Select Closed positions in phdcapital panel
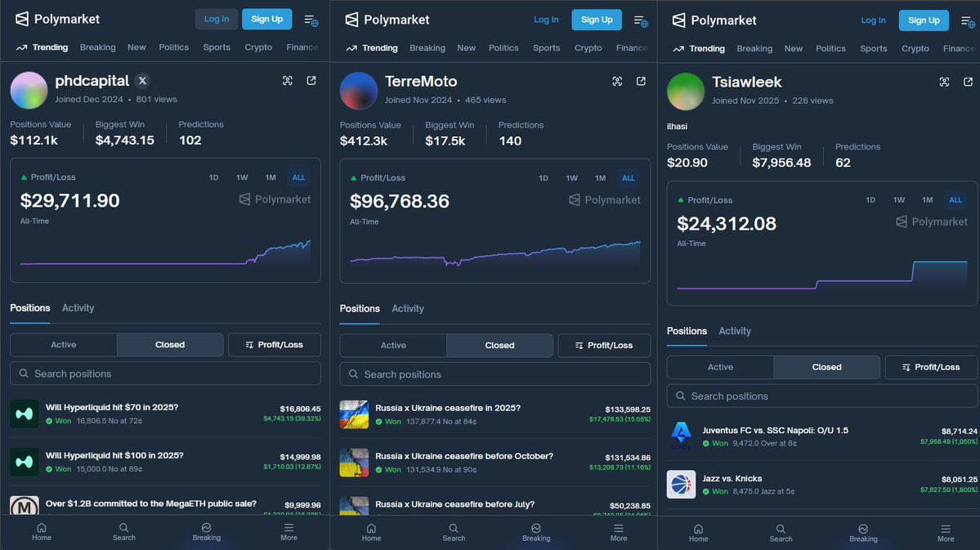Screen dimensions: 980x550 (170, 344)
